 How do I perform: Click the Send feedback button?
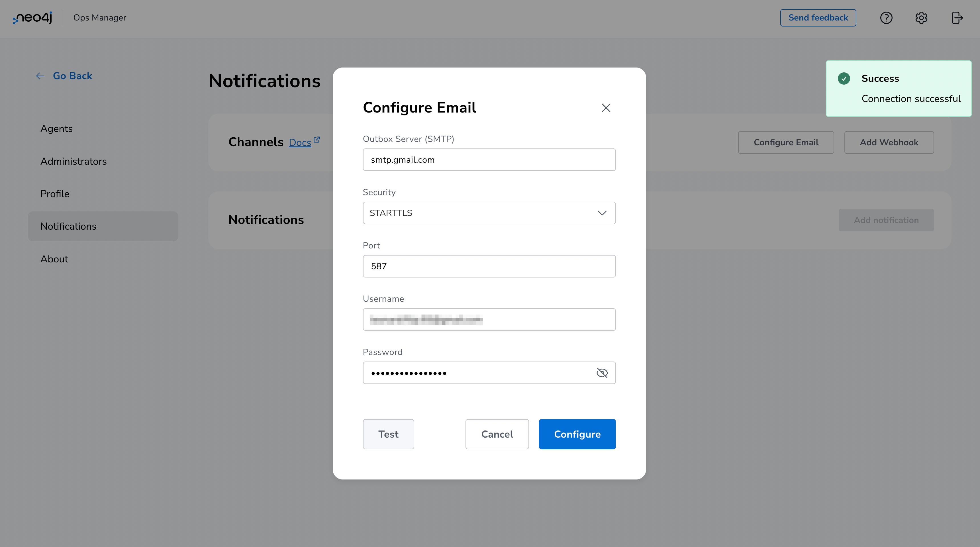pyautogui.click(x=818, y=17)
